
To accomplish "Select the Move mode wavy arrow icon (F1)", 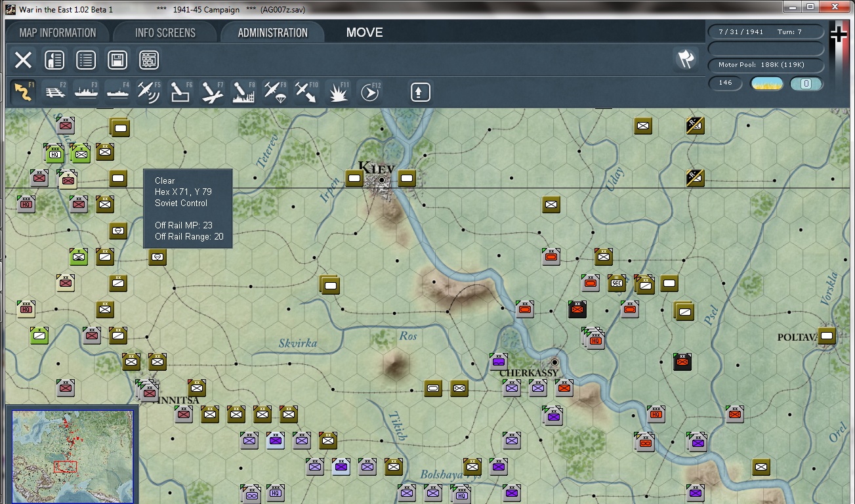I will tap(24, 92).
